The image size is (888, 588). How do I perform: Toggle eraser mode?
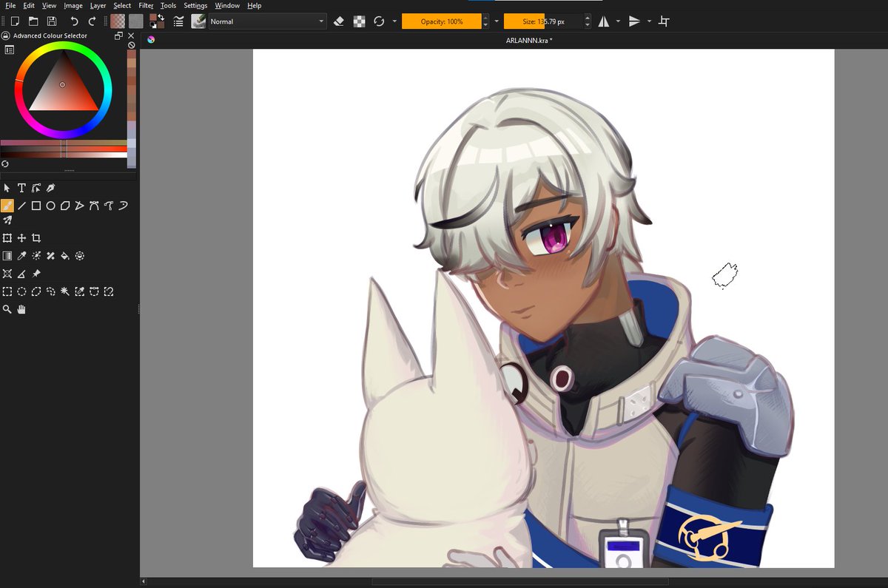(x=339, y=21)
